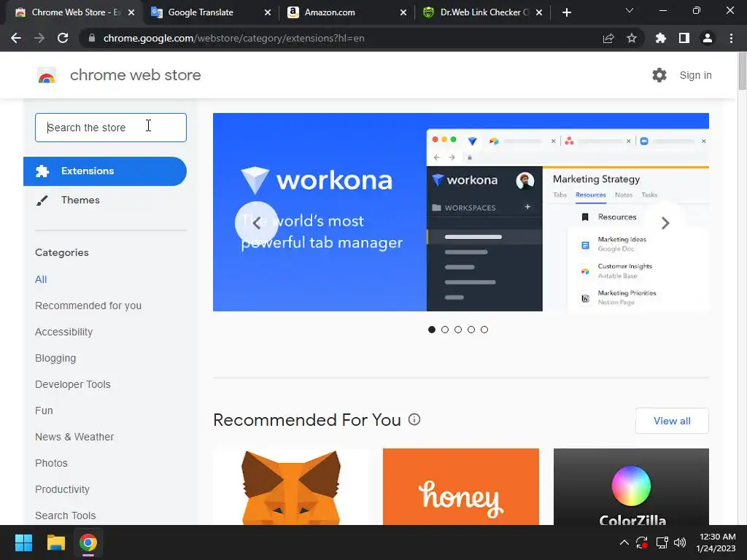Open a new browser tab
This screenshot has width=747, height=560.
[x=566, y=12]
